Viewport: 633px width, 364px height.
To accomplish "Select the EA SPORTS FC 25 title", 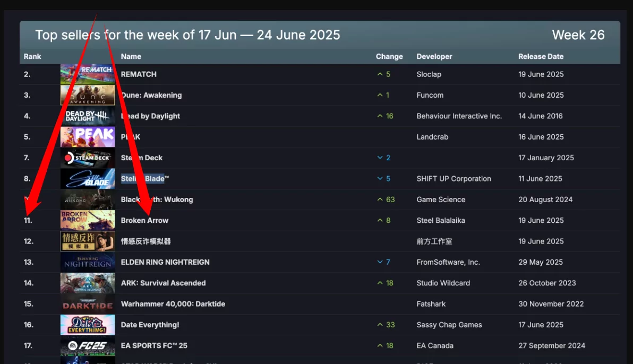I will coord(154,346).
